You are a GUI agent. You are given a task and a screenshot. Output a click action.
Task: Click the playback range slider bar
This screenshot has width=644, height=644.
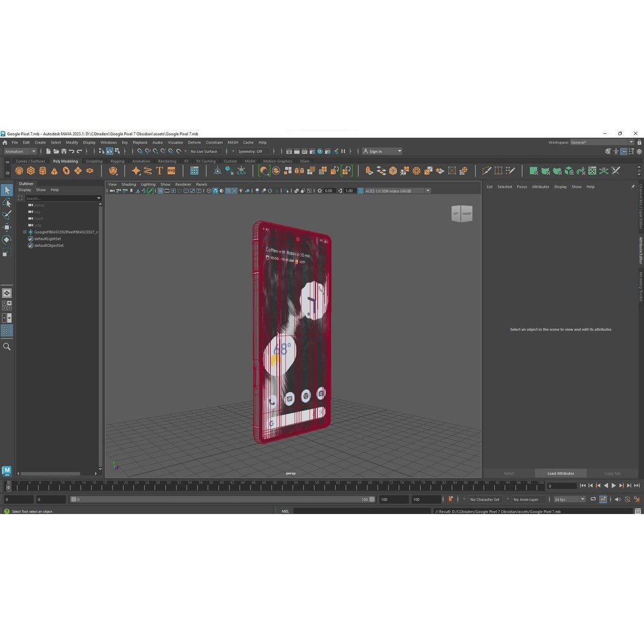(222, 499)
